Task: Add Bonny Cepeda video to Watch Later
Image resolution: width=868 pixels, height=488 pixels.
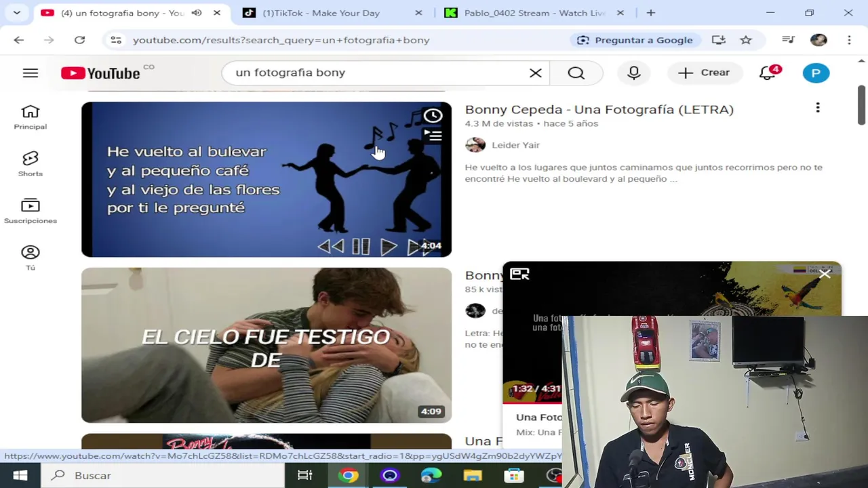Action: point(433,116)
